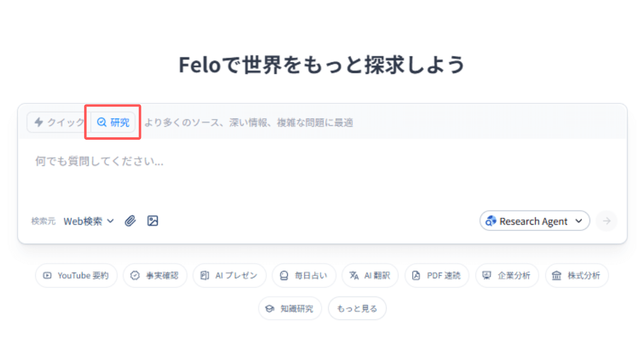The width and height of the screenshot is (644, 362).
Task: Select the 毎日占い chip
Action: pos(304,276)
